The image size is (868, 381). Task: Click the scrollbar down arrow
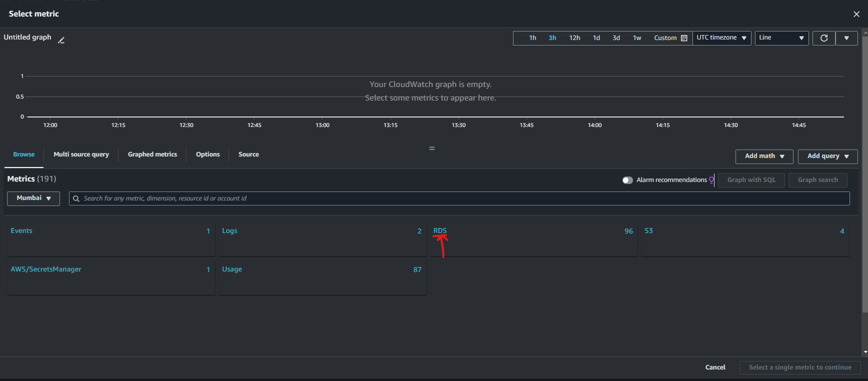tap(865, 352)
